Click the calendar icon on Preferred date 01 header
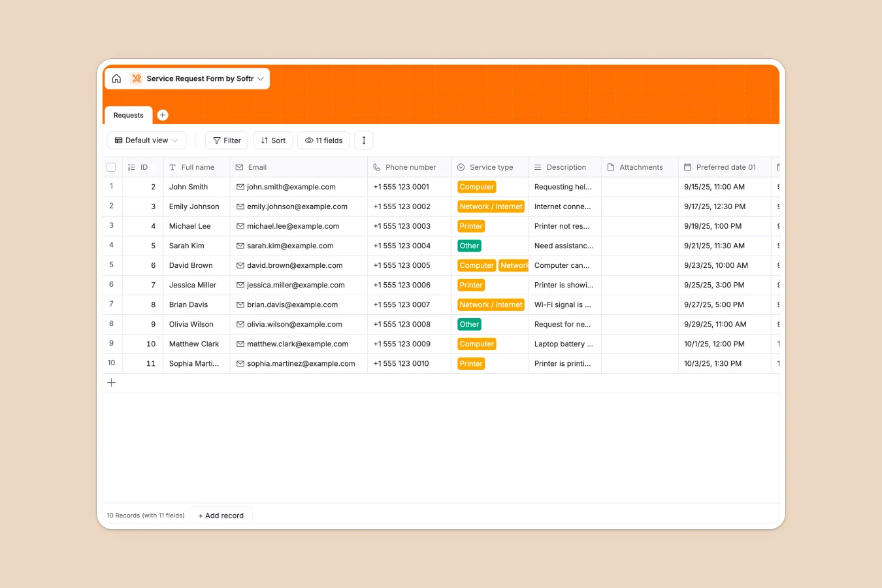This screenshot has height=588, width=882. pos(688,167)
